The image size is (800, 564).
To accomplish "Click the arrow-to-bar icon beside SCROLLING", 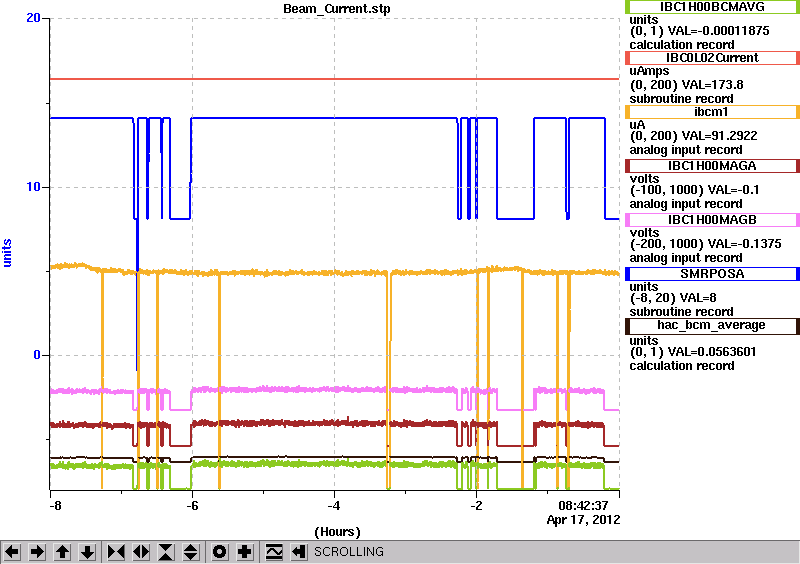I will click(299, 552).
